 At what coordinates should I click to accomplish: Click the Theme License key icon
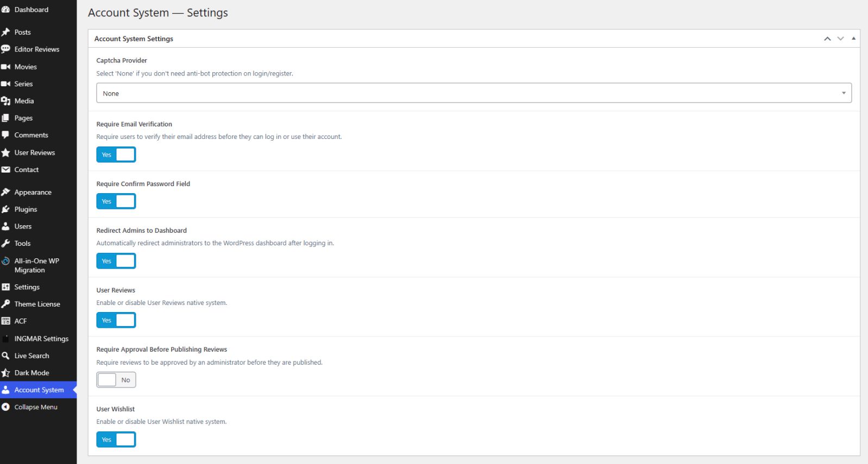(5, 304)
